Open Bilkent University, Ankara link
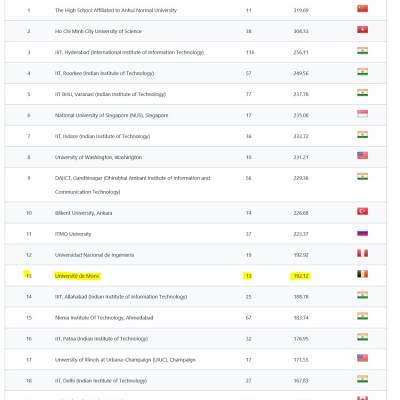 click(x=83, y=213)
